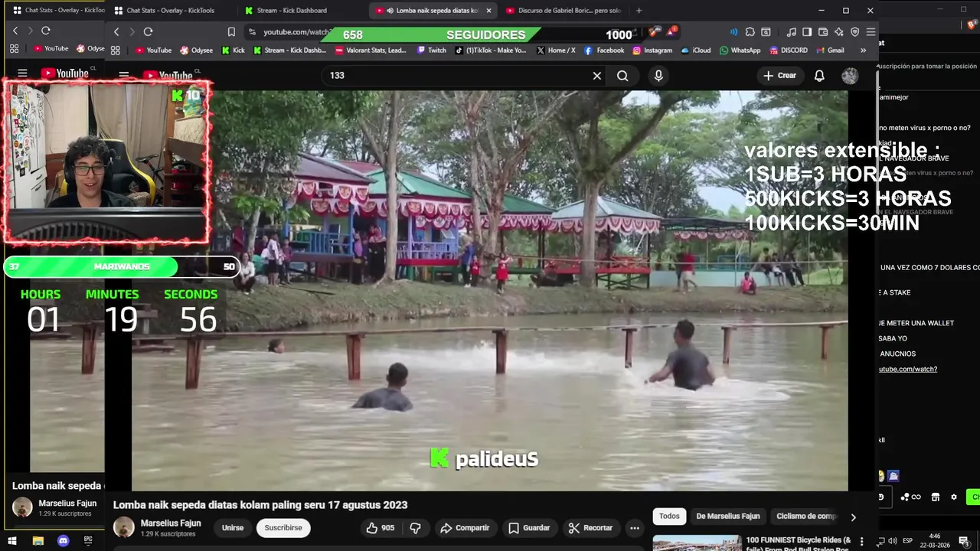Image resolution: width=980 pixels, height=551 pixels.
Task: Click the Brave back navigation arrow
Action: click(116, 31)
